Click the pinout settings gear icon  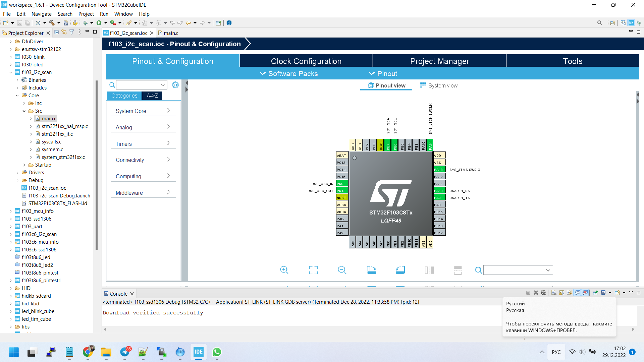point(175,85)
